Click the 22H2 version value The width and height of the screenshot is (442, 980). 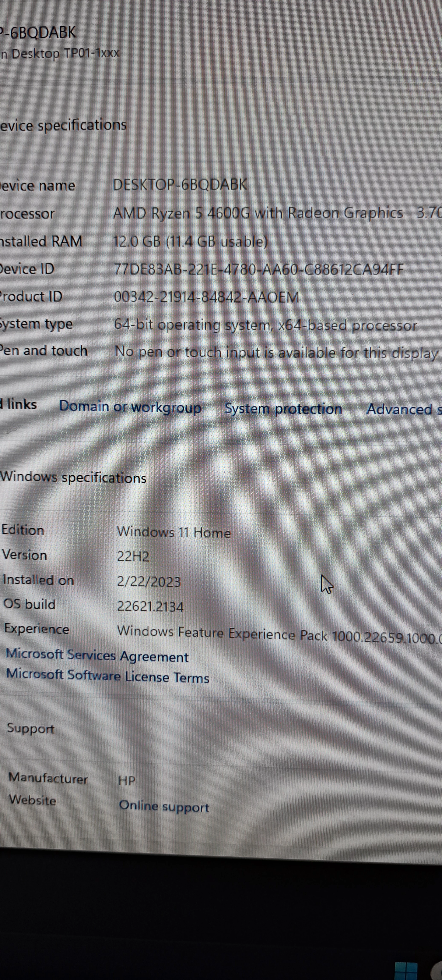point(133,556)
